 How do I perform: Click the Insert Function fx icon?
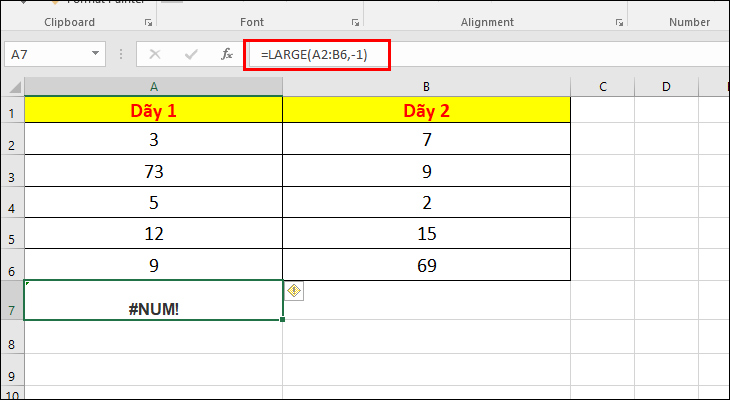[x=227, y=55]
